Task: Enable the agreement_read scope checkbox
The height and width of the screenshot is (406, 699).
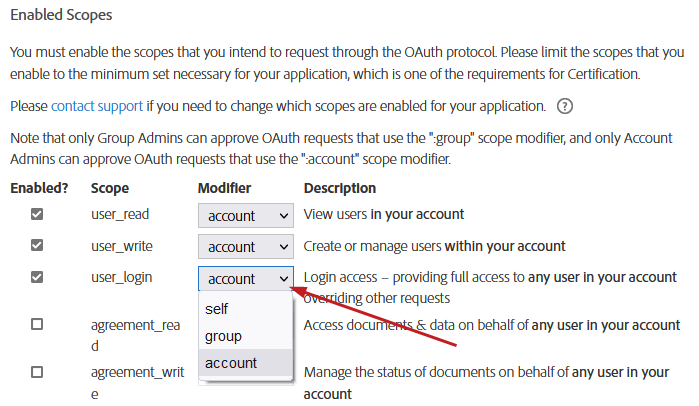Action: coord(37,325)
